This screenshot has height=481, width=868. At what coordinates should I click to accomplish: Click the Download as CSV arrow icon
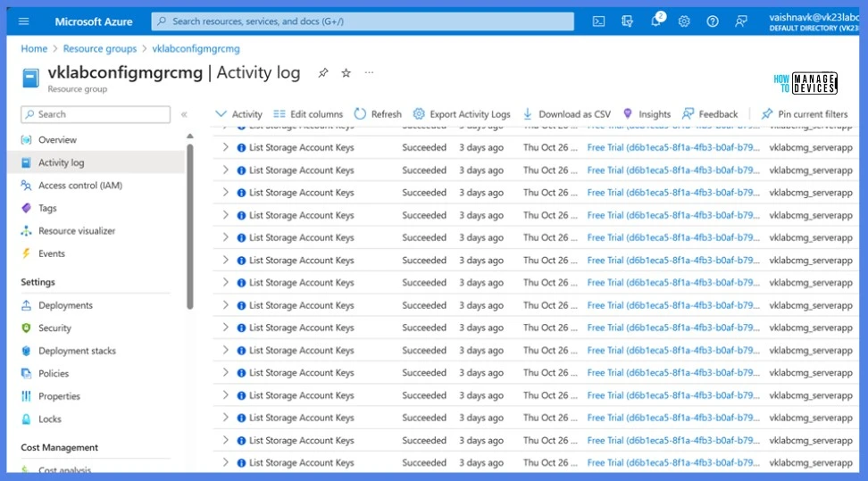(x=528, y=113)
